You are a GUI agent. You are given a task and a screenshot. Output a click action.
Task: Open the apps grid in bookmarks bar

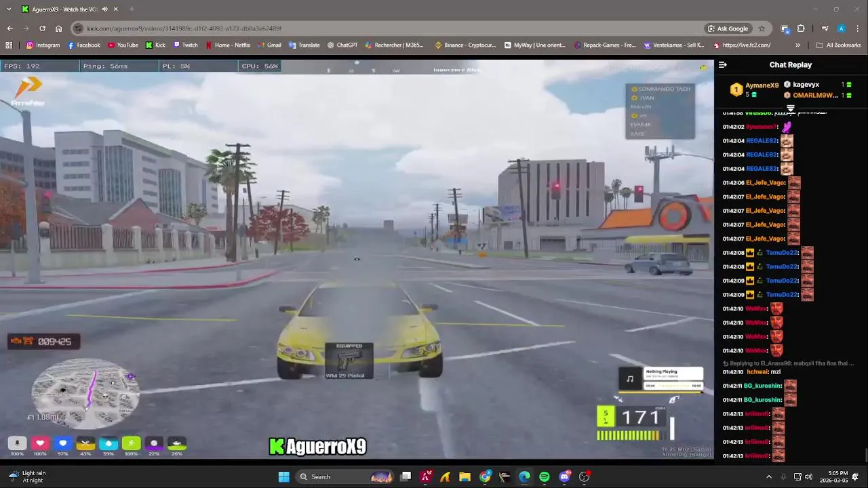click(9, 45)
